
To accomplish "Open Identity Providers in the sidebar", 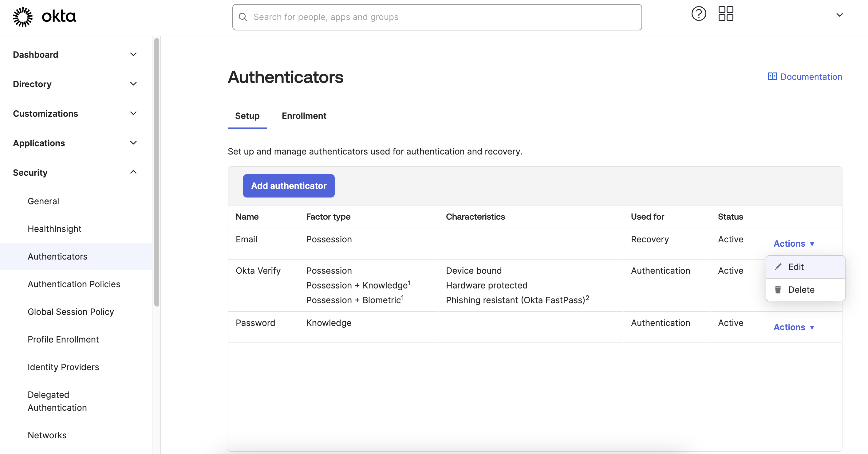I will (x=63, y=367).
